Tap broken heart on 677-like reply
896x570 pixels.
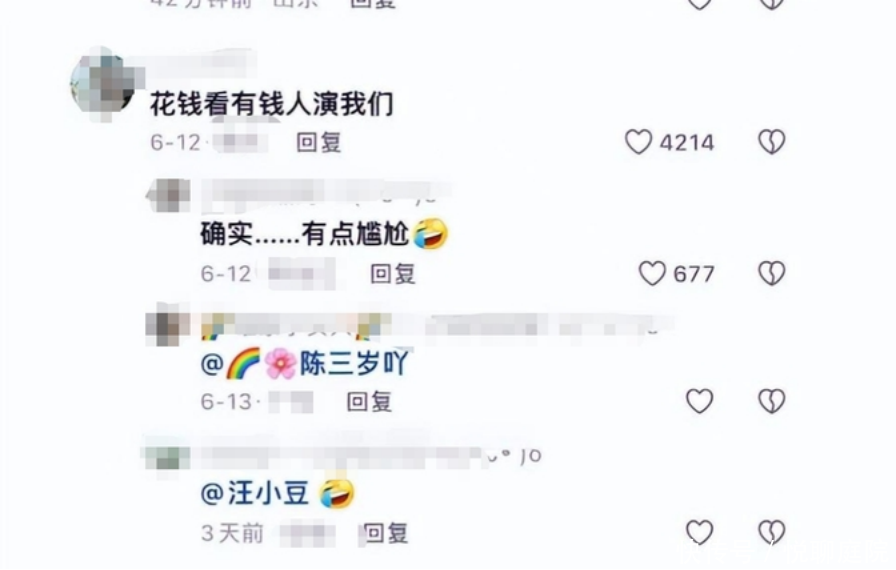(x=771, y=273)
